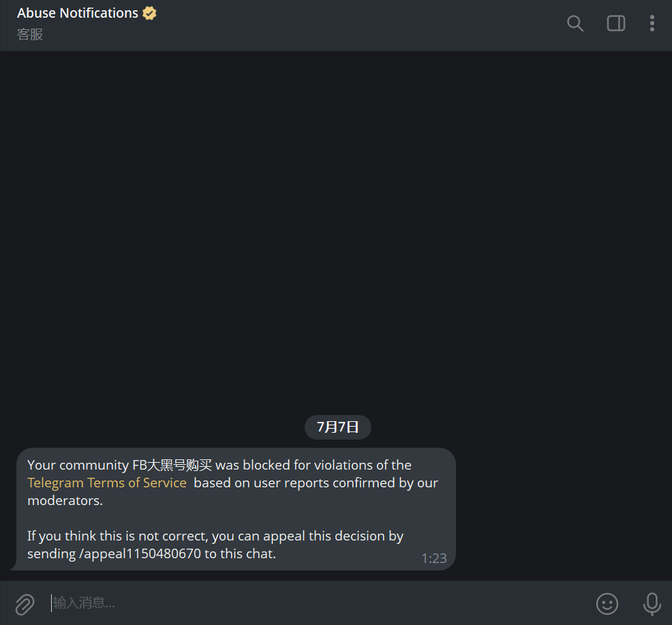Click the empty chat background above date
672x625 pixels.
(336, 232)
